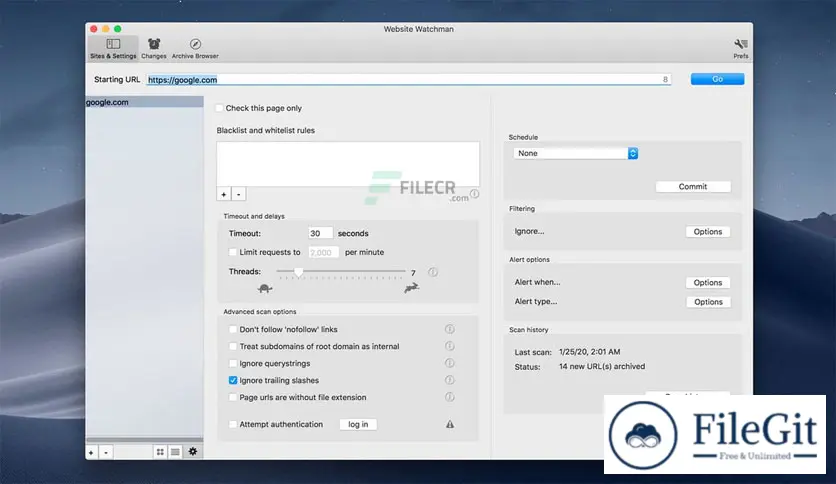836x484 pixels.
Task: Click the requests per minute field
Action: 323,253
